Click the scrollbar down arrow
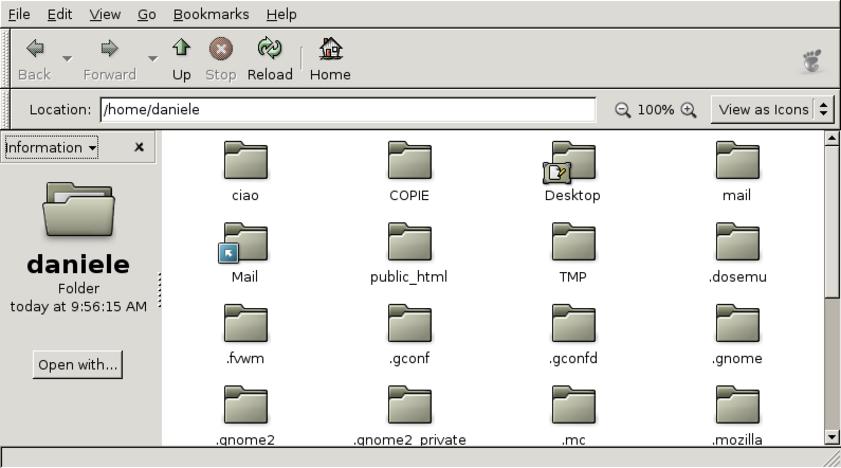Screen dimensions: 841x468 point(832,437)
